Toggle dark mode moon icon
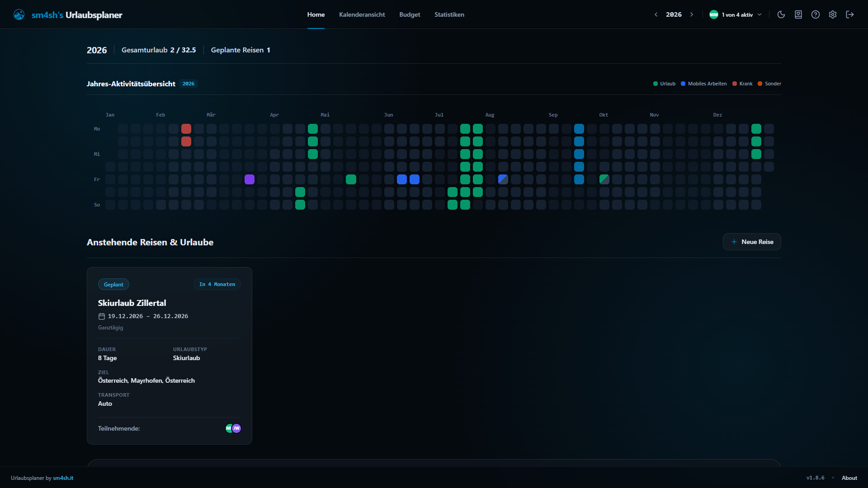Viewport: 868px width, 488px height. pyautogui.click(x=781, y=14)
